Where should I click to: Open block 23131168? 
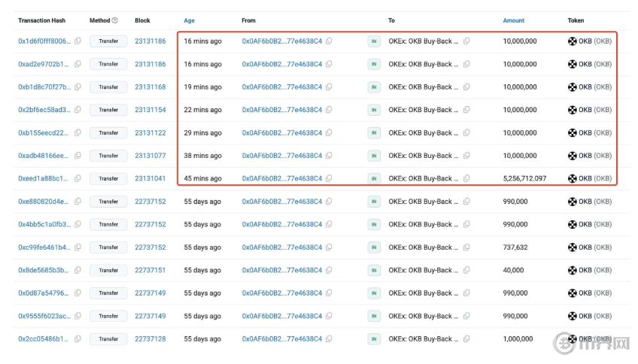click(150, 87)
